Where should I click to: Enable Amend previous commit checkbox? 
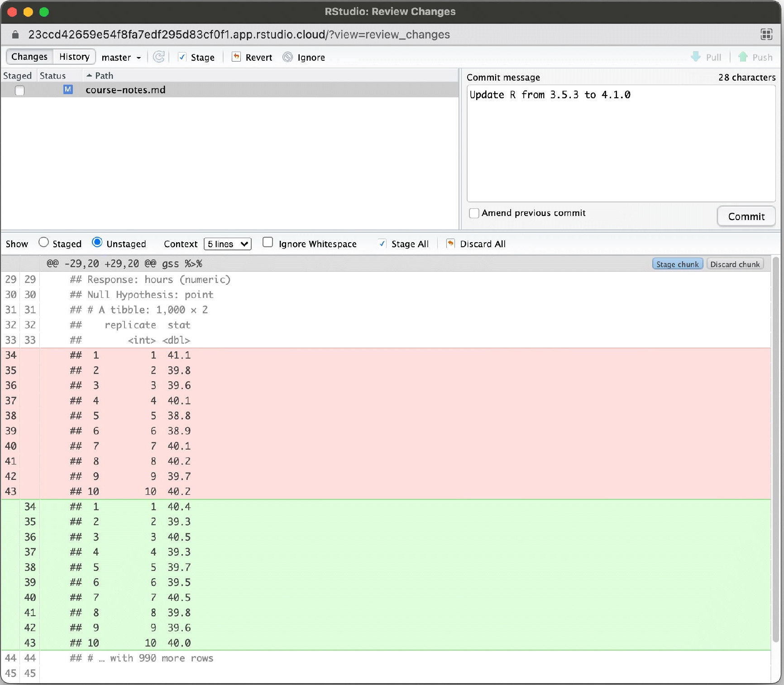point(474,213)
